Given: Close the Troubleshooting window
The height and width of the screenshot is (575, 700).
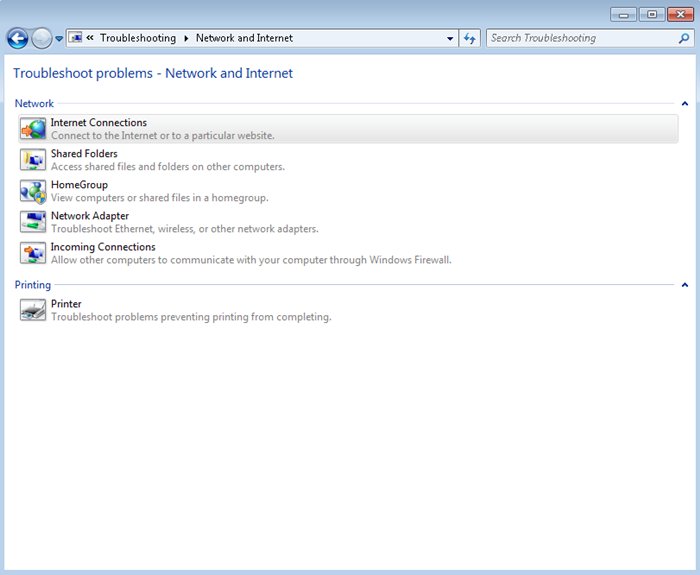Looking at the screenshot, I should (x=680, y=15).
